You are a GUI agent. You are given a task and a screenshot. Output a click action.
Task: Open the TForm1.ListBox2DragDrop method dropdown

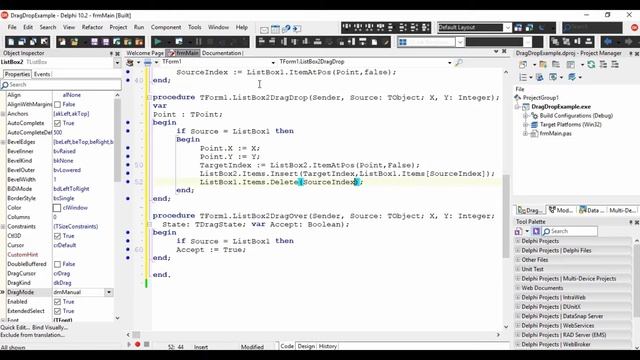pyautogui.click(x=449, y=62)
